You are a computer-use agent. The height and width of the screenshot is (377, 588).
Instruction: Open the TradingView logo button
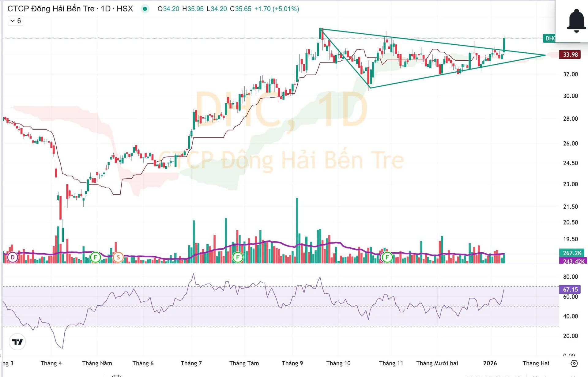(x=17, y=342)
